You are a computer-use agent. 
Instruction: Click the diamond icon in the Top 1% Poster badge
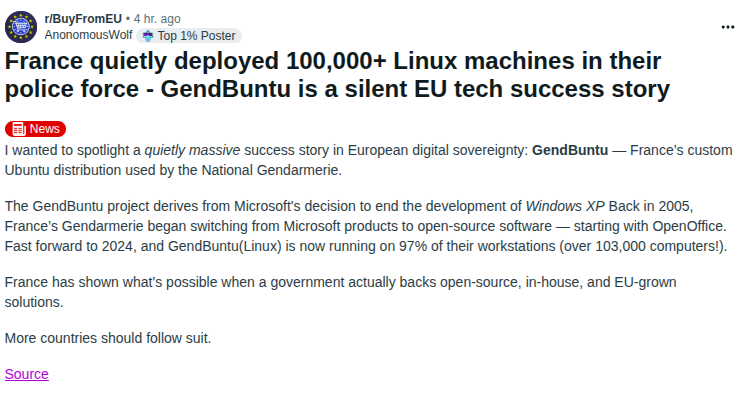(x=148, y=36)
